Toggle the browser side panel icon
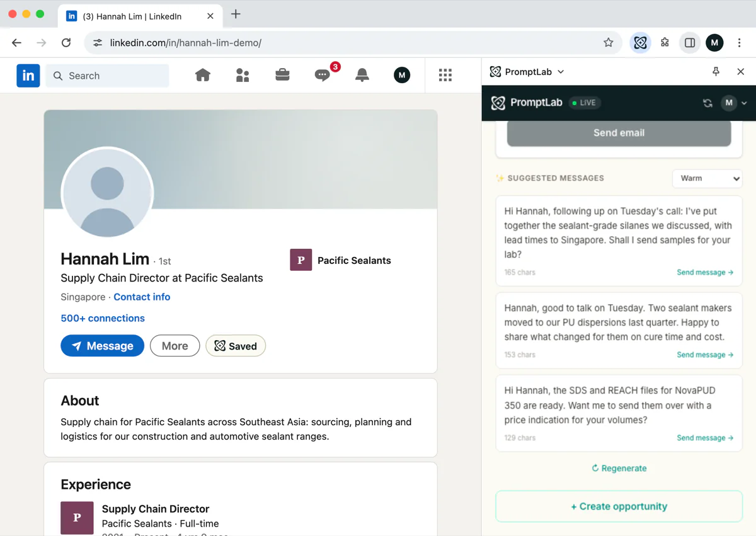Image resolution: width=756 pixels, height=536 pixels. click(x=690, y=43)
